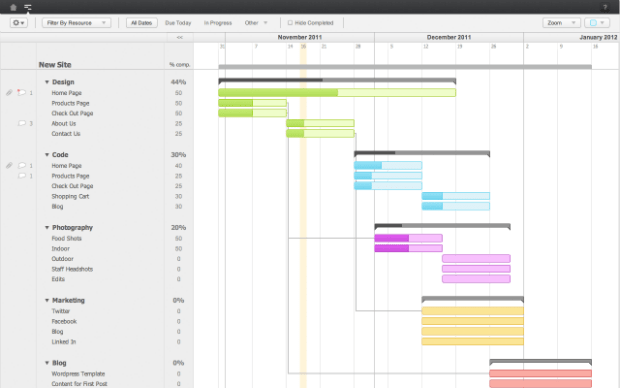Screen dimensions: 620x388
Task: Click the Design 44% completion value
Action: point(178,82)
